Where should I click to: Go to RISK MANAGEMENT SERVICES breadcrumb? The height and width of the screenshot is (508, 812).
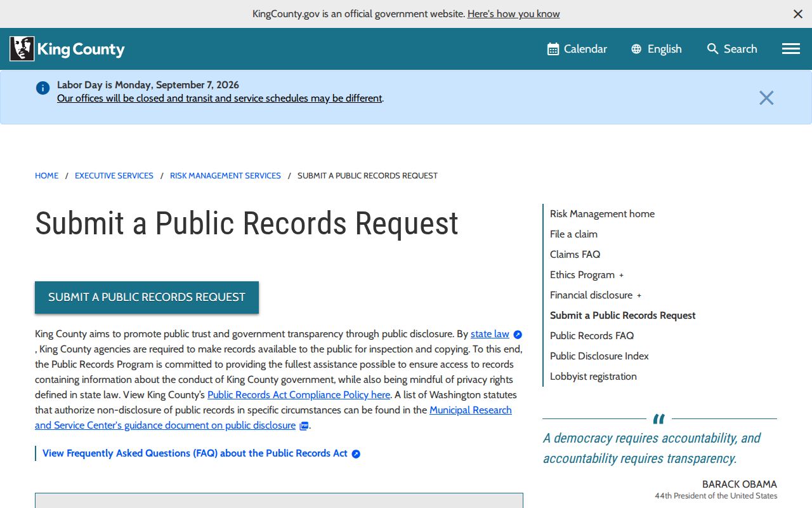tap(225, 176)
